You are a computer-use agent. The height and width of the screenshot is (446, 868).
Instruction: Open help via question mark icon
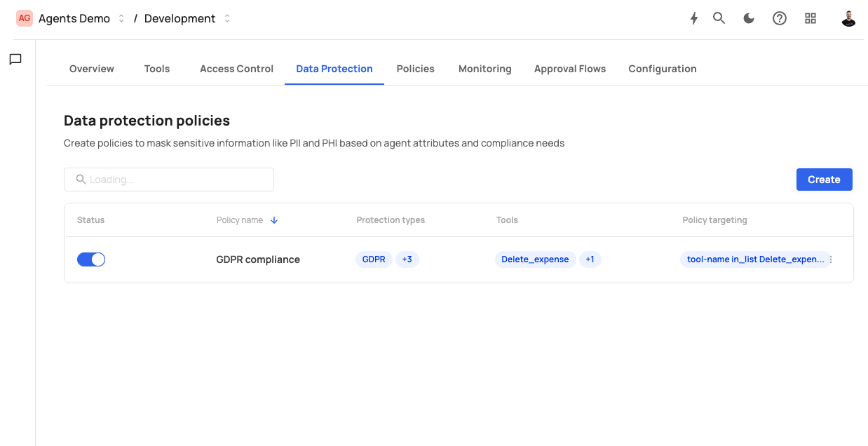780,19
